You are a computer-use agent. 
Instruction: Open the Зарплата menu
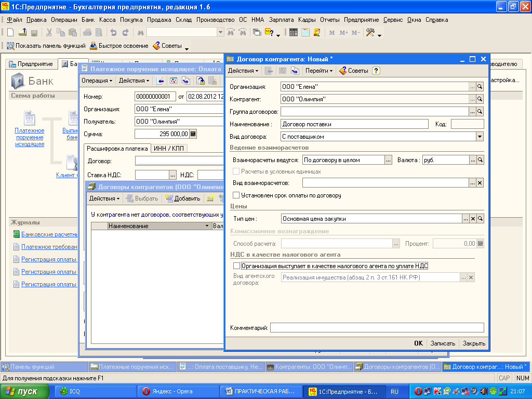point(281,20)
